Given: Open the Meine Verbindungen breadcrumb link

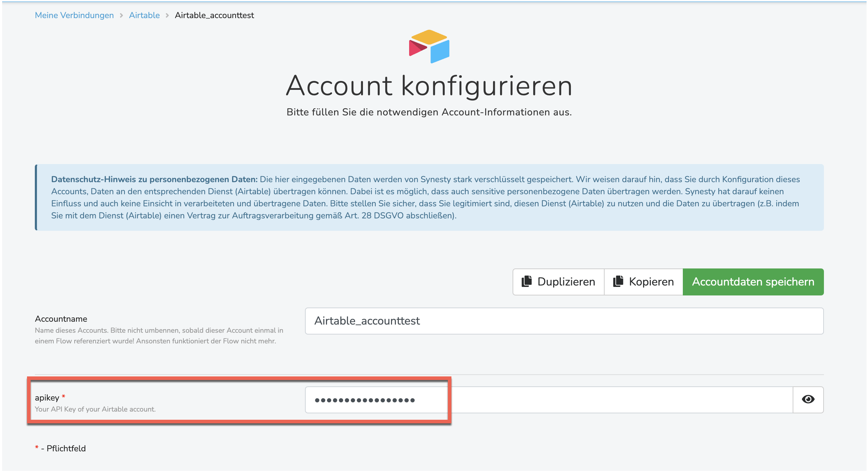Looking at the screenshot, I should (x=74, y=15).
